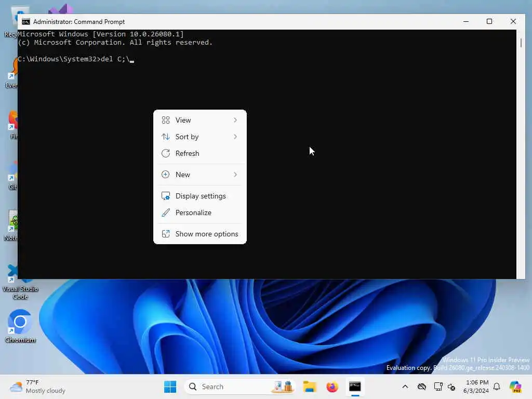532x399 pixels.
Task: Open Copilot preview icon on taskbar
Action: (x=516, y=387)
